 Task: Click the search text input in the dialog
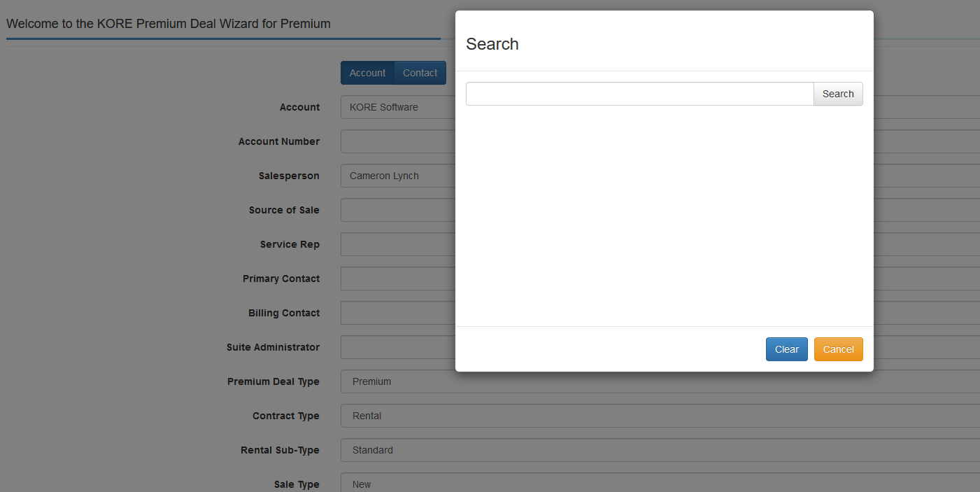point(639,94)
